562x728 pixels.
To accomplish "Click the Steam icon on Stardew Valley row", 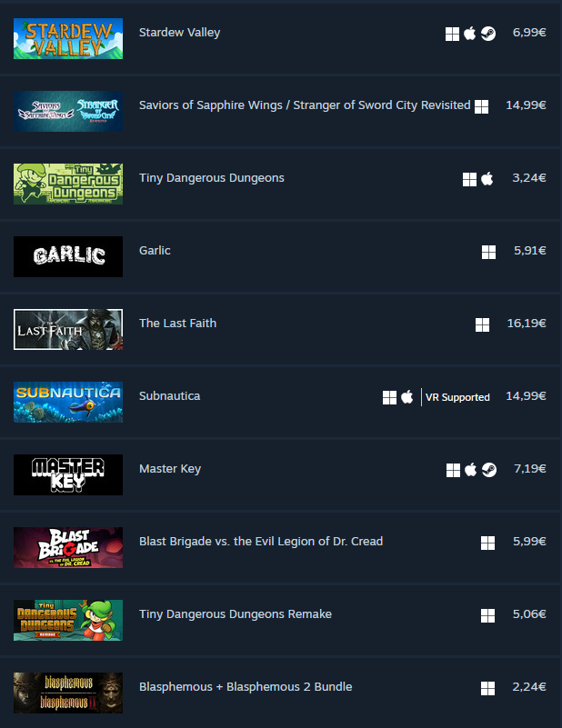I will coord(488,34).
